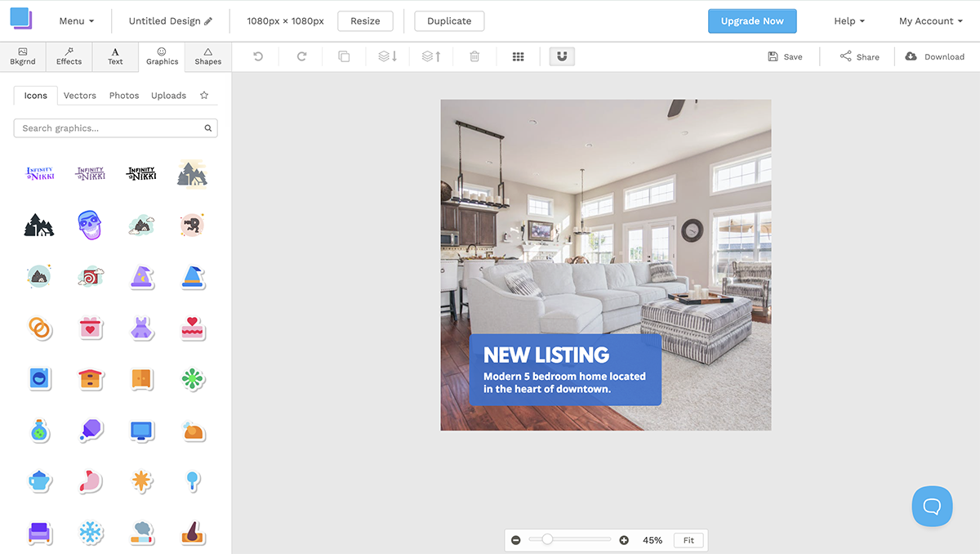
Task: Toggle the snapping magnet in the toolbar
Action: point(561,56)
